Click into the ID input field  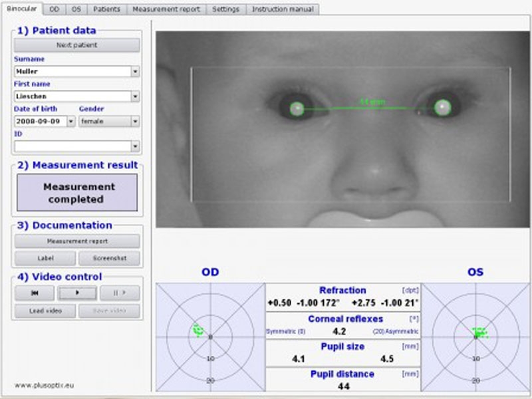pos(72,146)
